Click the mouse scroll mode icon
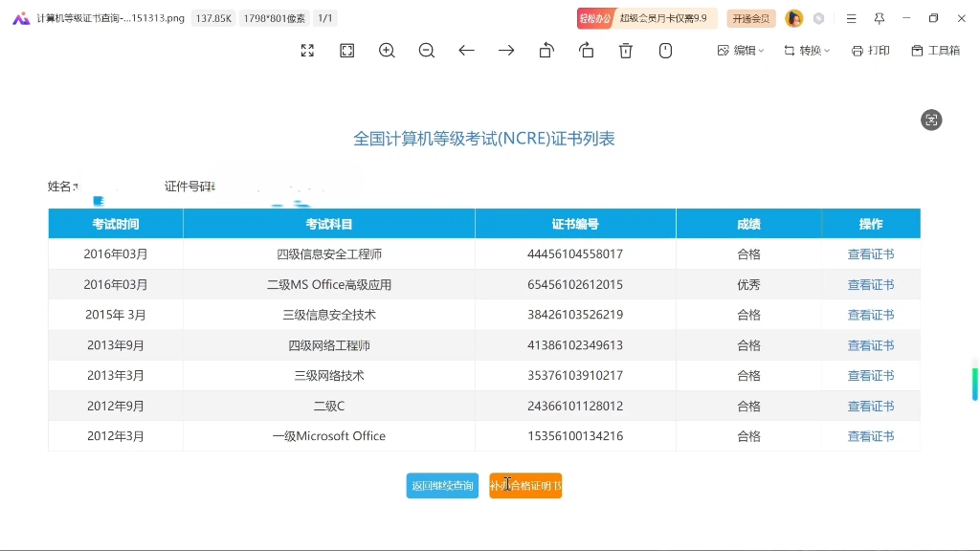Viewport: 980px width, 551px height. 666,51
